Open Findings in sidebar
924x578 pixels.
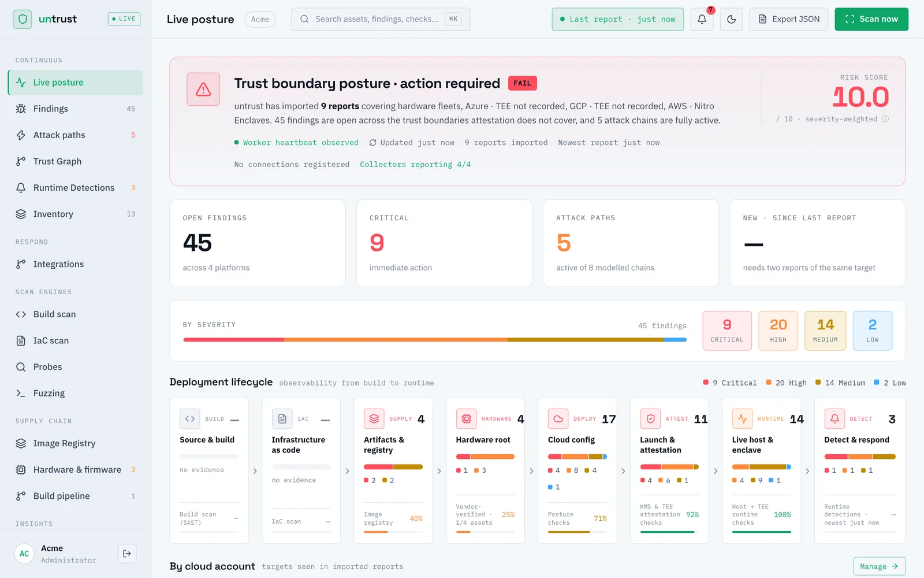tap(76, 109)
